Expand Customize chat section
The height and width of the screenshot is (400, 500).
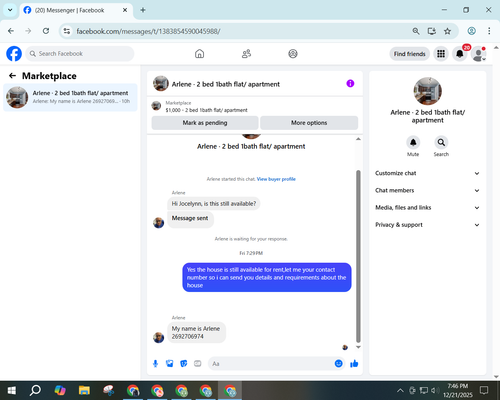tap(427, 173)
